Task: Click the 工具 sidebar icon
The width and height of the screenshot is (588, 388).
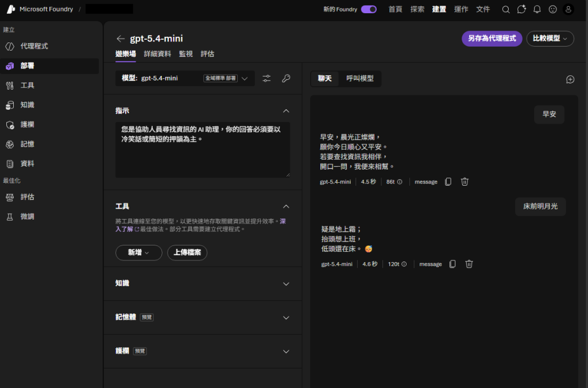Action: click(x=10, y=86)
